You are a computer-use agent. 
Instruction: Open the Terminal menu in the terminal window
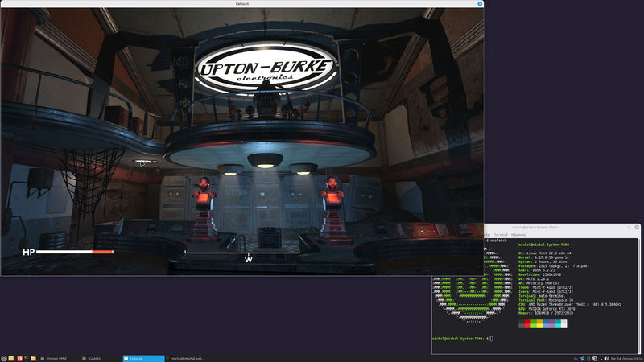[x=501, y=234]
